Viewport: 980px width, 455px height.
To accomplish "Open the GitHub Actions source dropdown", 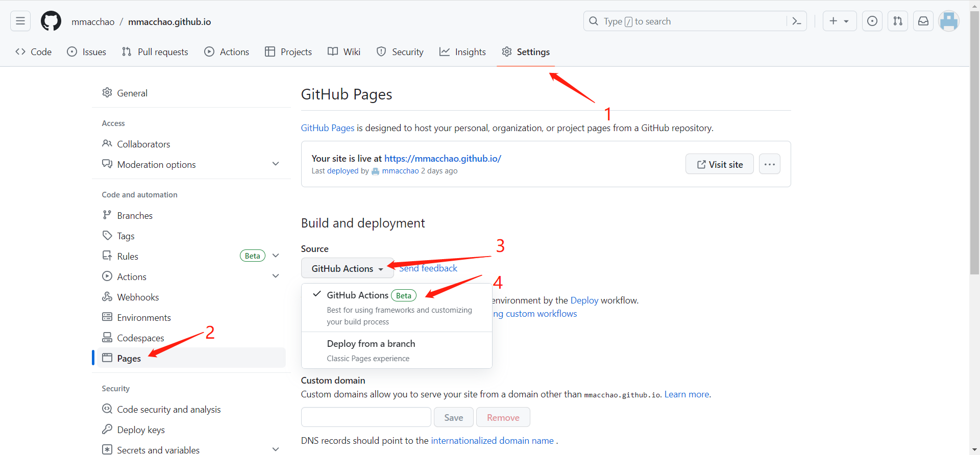I will click(x=347, y=268).
